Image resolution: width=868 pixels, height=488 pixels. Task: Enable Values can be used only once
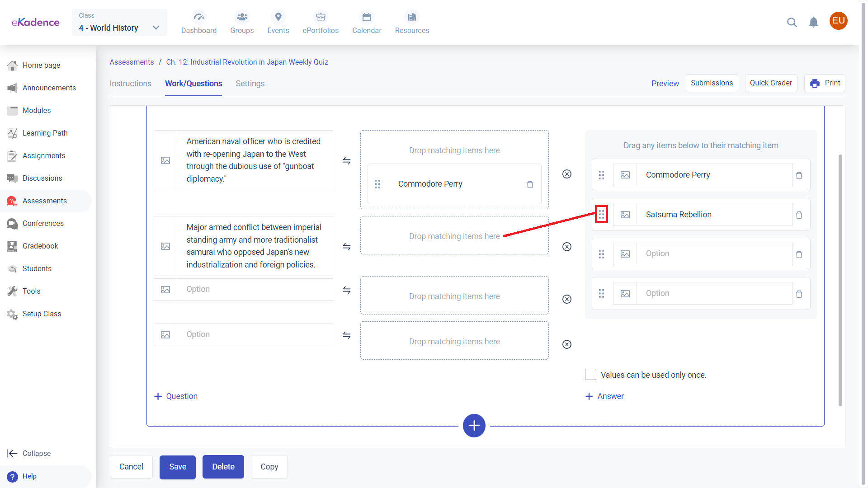coord(590,375)
